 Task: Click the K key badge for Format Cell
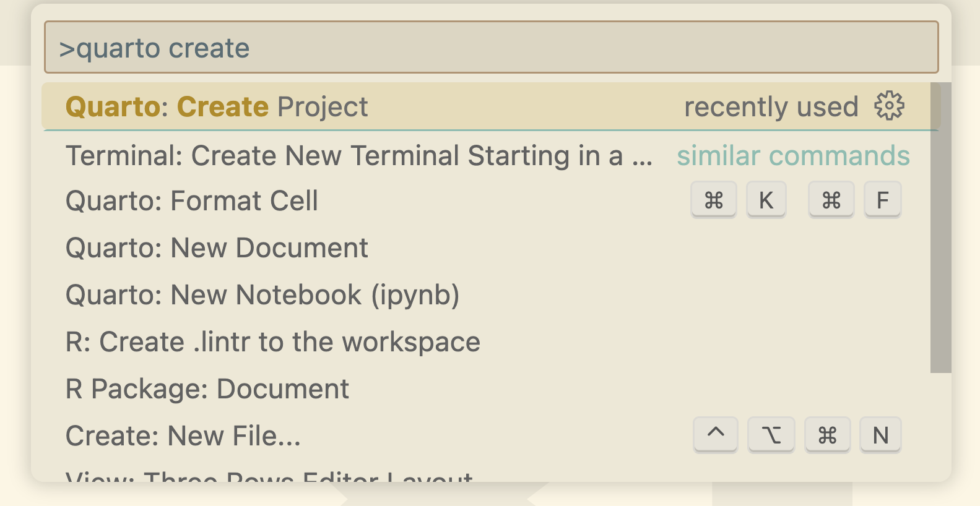point(766,200)
